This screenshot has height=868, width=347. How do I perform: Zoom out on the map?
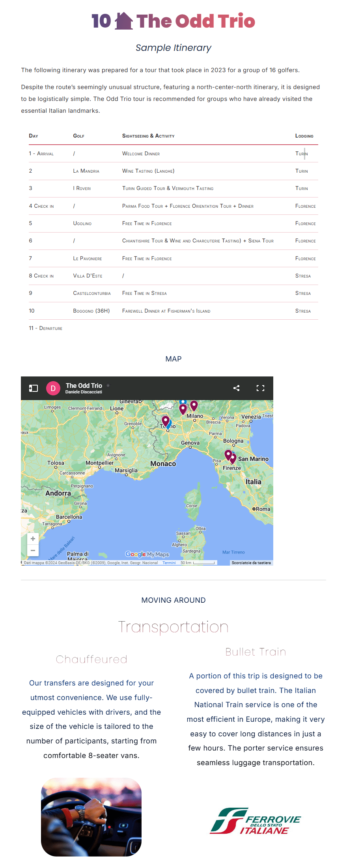click(33, 550)
